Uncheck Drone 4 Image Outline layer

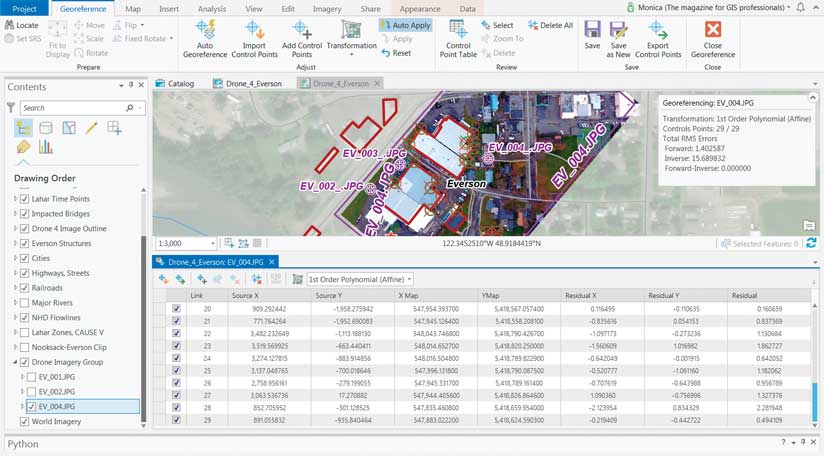click(24, 229)
